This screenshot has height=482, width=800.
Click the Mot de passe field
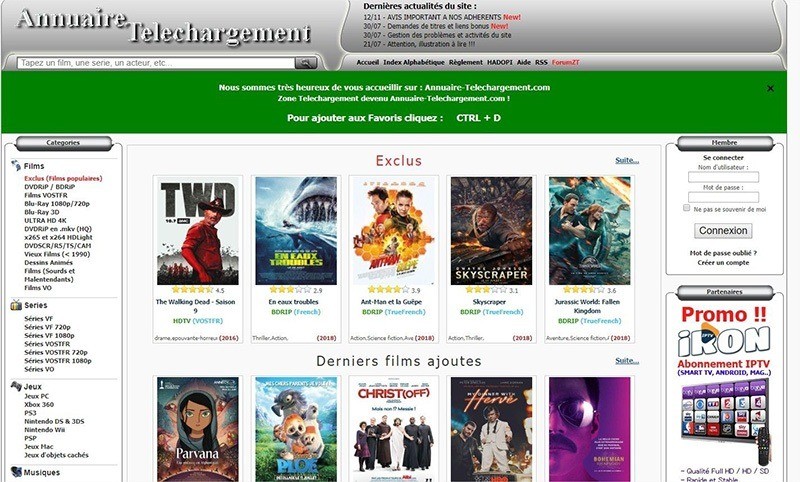[x=723, y=197]
